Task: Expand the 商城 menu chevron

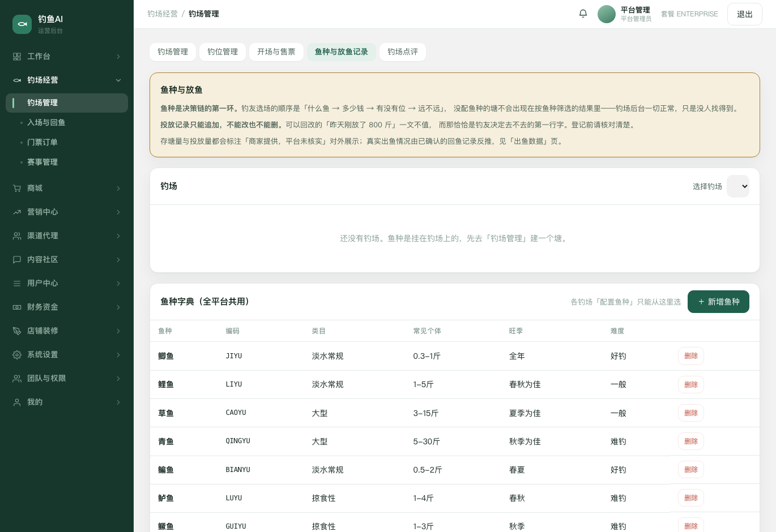Action: pos(118,188)
